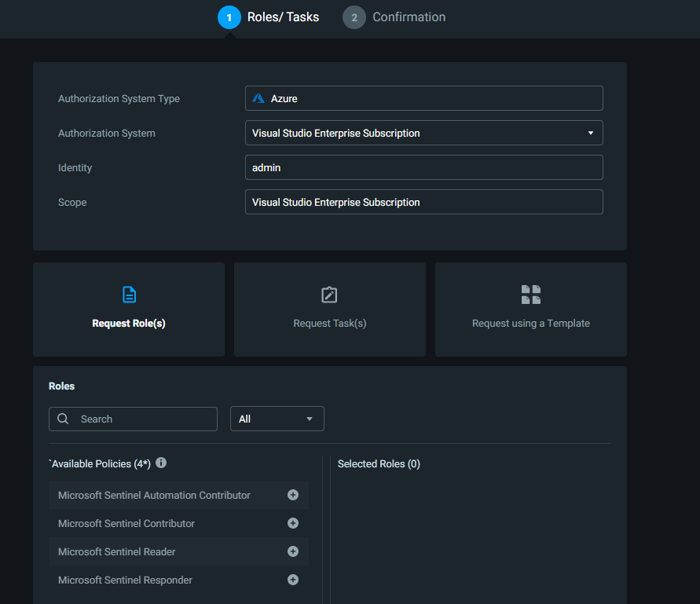Add Microsoft Sentinel Automation Contributor role
Image resolution: width=700 pixels, height=604 pixels.
point(293,495)
